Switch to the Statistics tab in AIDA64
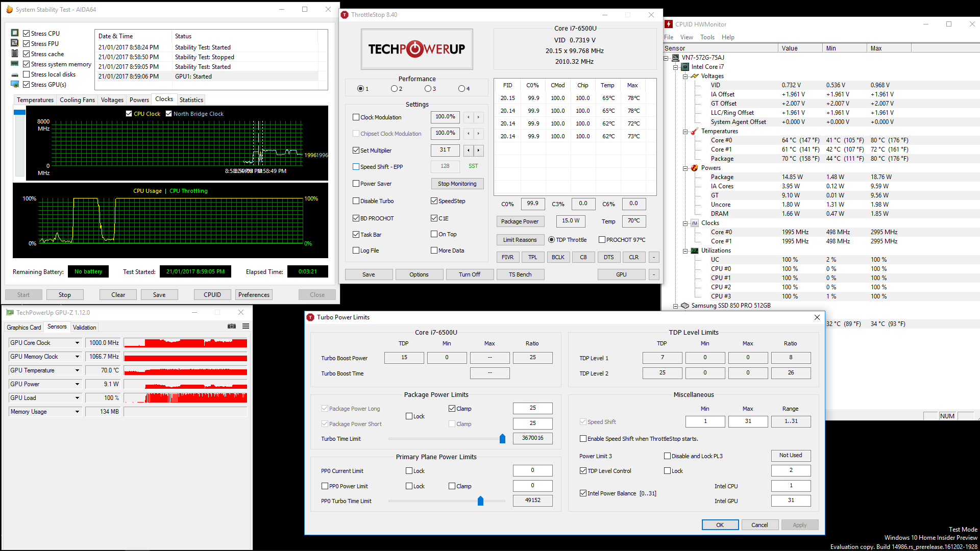This screenshot has width=980, height=551. click(191, 100)
